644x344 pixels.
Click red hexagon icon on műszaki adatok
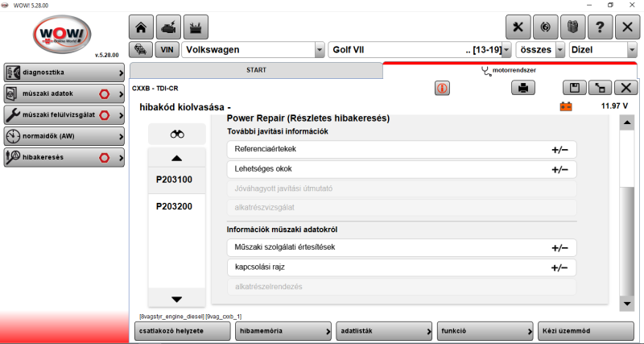coord(104,94)
